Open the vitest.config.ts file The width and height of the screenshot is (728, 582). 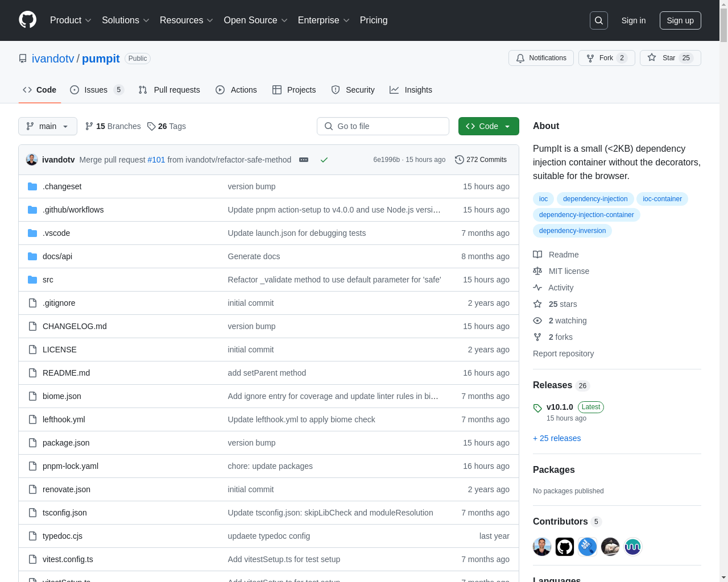68,559
